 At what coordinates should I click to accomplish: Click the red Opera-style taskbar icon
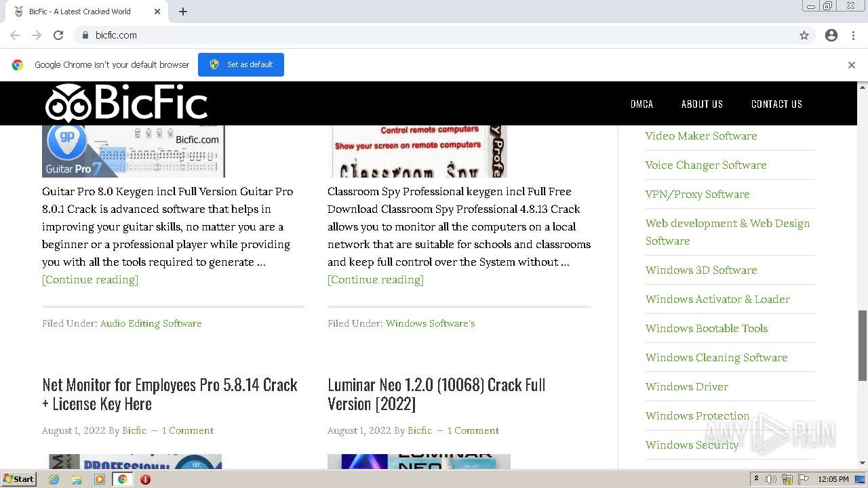[x=145, y=479]
